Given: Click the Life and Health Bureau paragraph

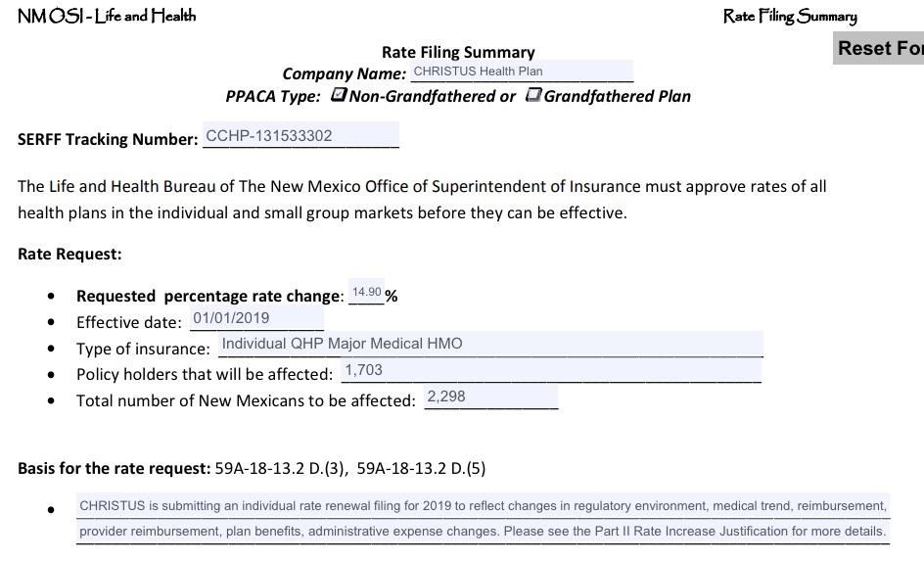Looking at the screenshot, I should [x=422, y=199].
